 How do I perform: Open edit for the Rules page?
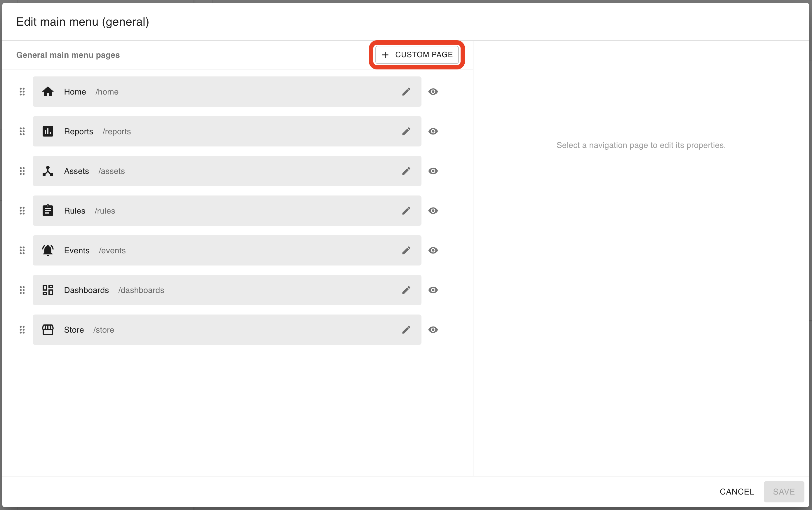click(406, 211)
